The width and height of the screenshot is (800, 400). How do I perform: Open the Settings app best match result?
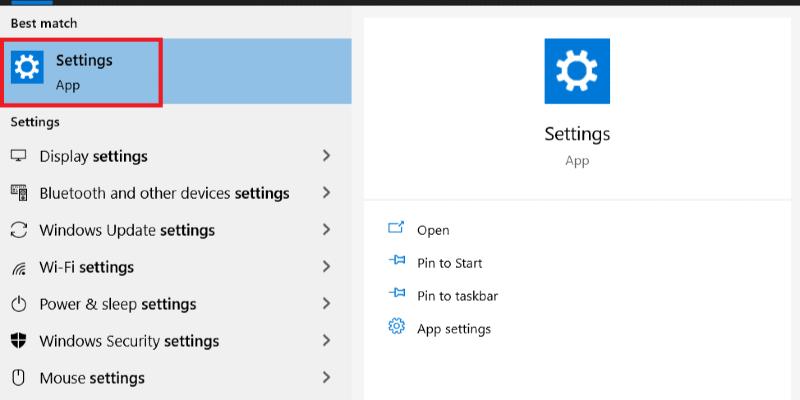point(176,71)
